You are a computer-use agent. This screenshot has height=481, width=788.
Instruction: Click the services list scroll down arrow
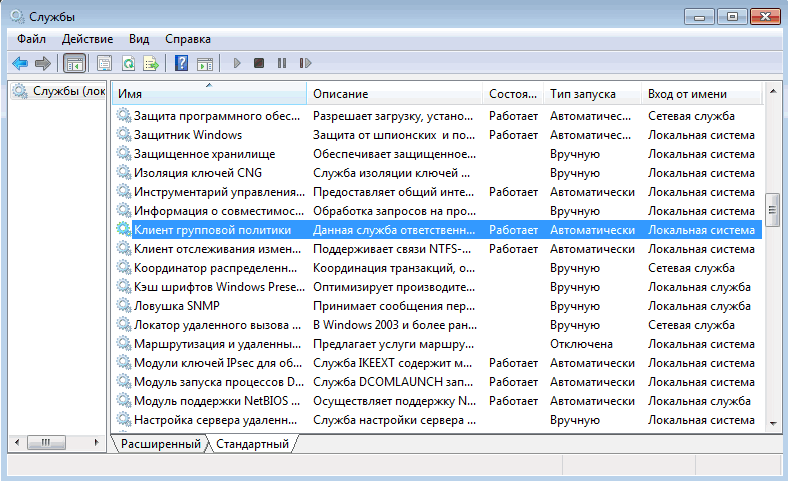773,424
